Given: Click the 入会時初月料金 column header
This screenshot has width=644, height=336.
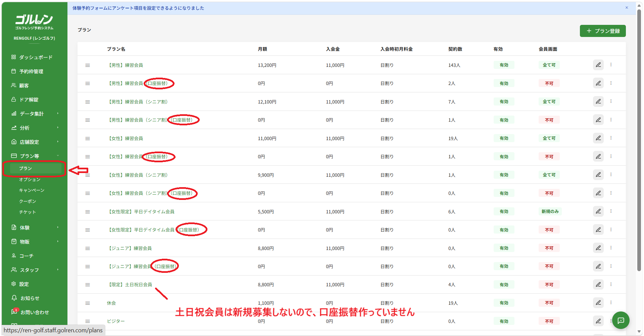Looking at the screenshot, I should click(x=396, y=49).
